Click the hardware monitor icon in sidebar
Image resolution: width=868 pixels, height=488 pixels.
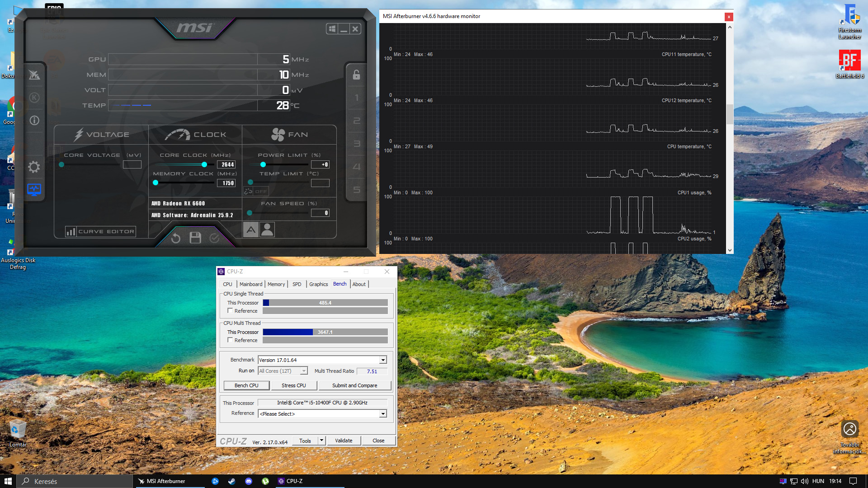[x=34, y=189]
